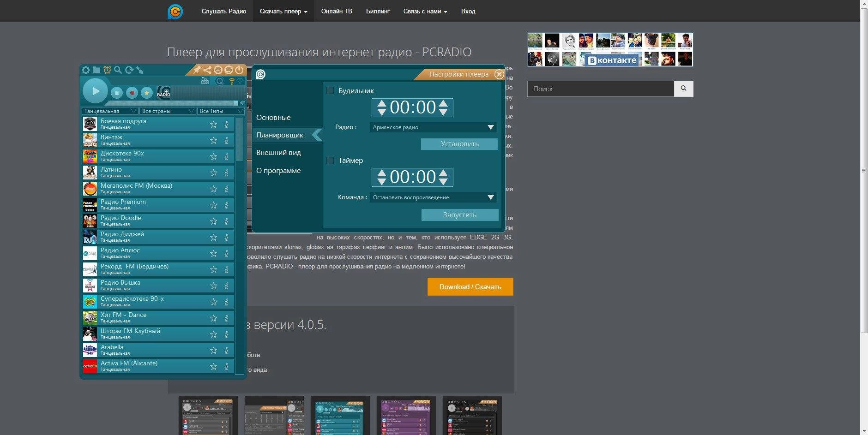
Task: Click the small triangle next to Wi-Fi icon
Action: [x=240, y=81]
